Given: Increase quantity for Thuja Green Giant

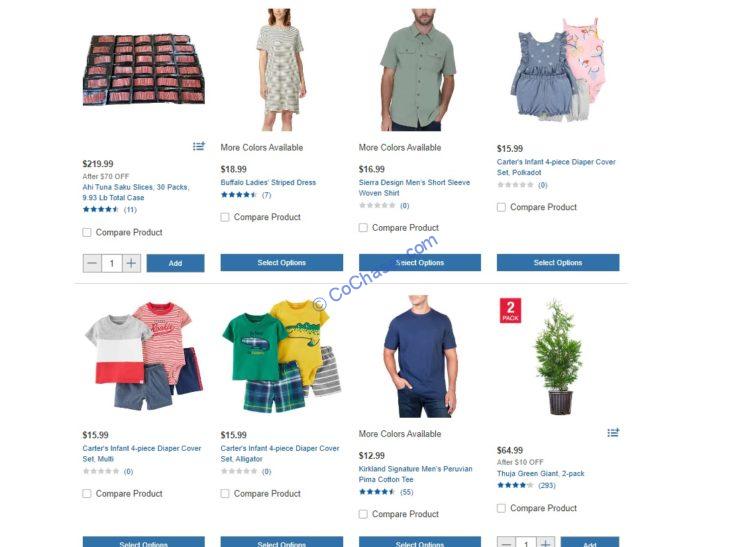Looking at the screenshot, I should click(545, 543).
